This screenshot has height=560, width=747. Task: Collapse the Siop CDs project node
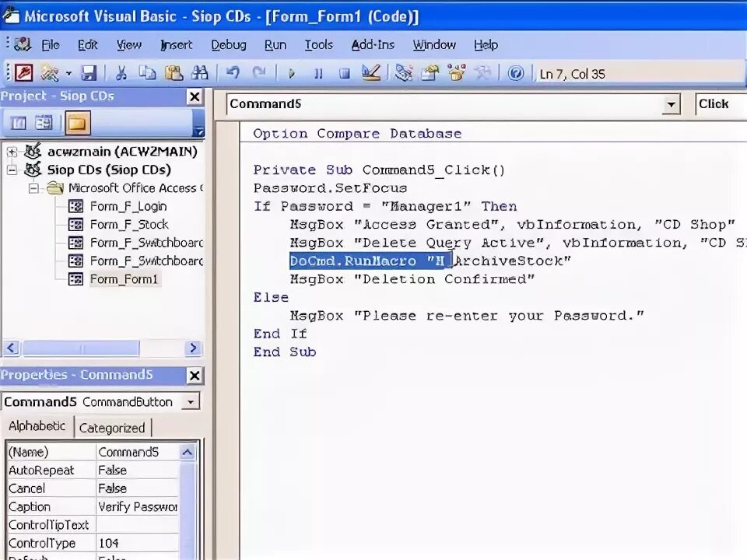(12, 170)
